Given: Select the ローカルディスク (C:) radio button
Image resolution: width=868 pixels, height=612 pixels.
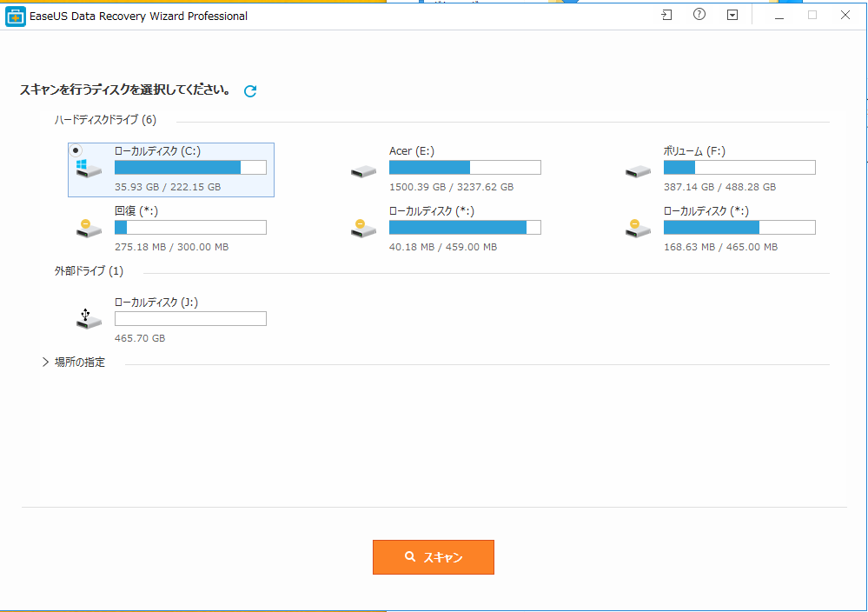Looking at the screenshot, I should coord(76,150).
